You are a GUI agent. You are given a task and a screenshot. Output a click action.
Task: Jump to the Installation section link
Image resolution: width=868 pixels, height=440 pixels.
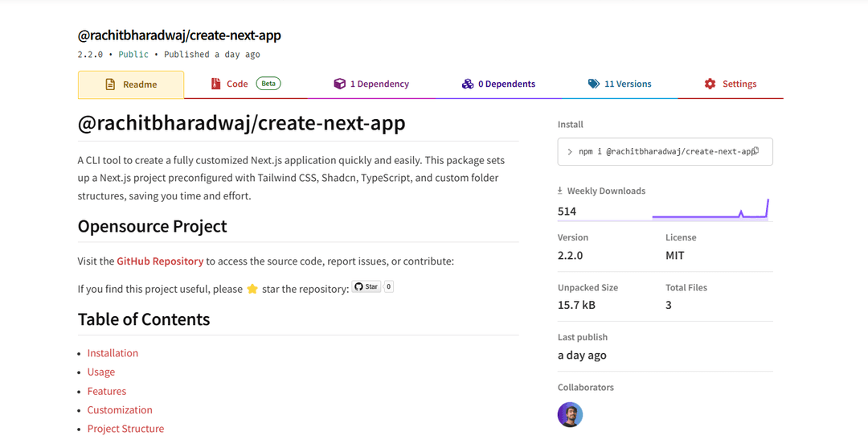(113, 353)
